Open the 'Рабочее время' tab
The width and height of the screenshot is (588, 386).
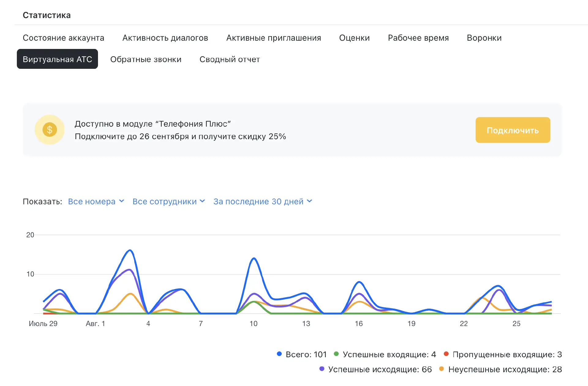click(418, 38)
